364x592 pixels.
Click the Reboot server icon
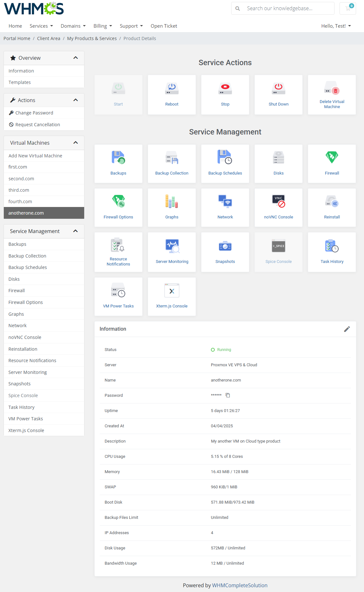pyautogui.click(x=172, y=89)
